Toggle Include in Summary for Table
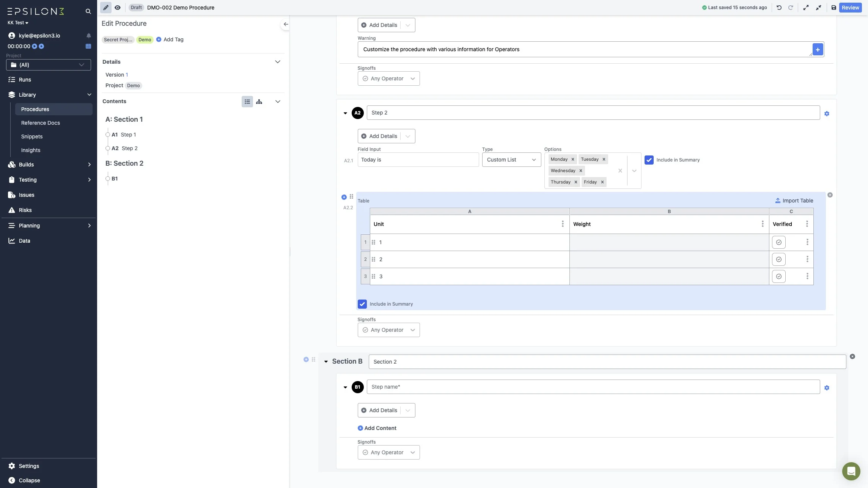 coord(362,304)
